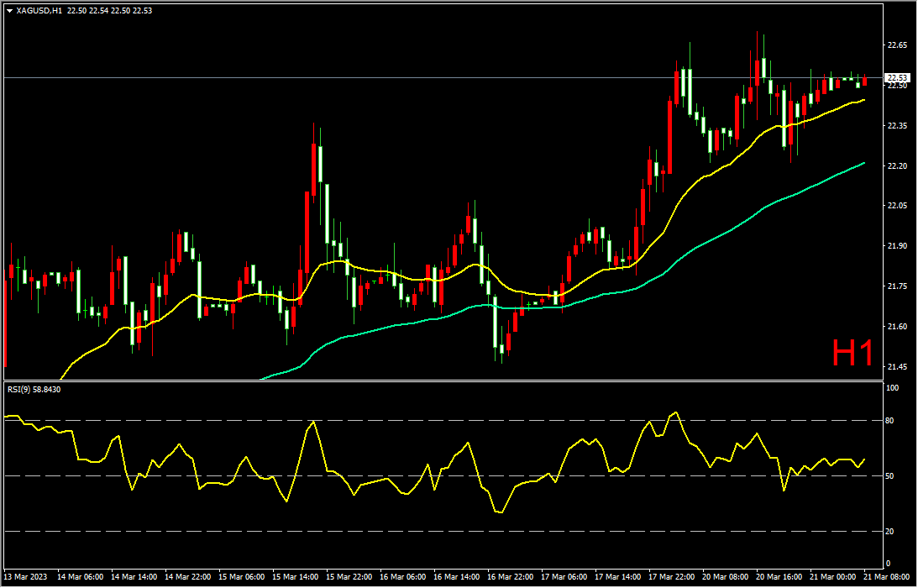Click the RSI scale label 80

(x=891, y=421)
